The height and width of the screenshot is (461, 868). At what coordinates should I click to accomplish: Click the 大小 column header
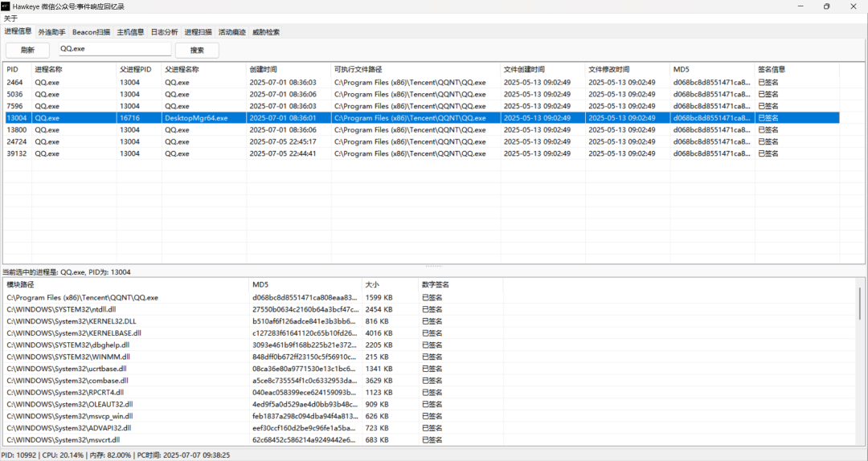pos(391,284)
